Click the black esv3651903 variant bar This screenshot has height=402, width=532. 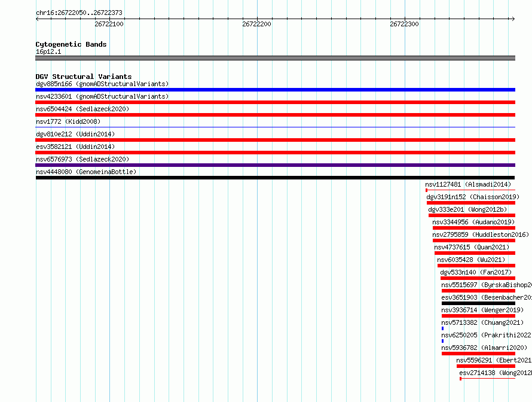[x=478, y=303]
